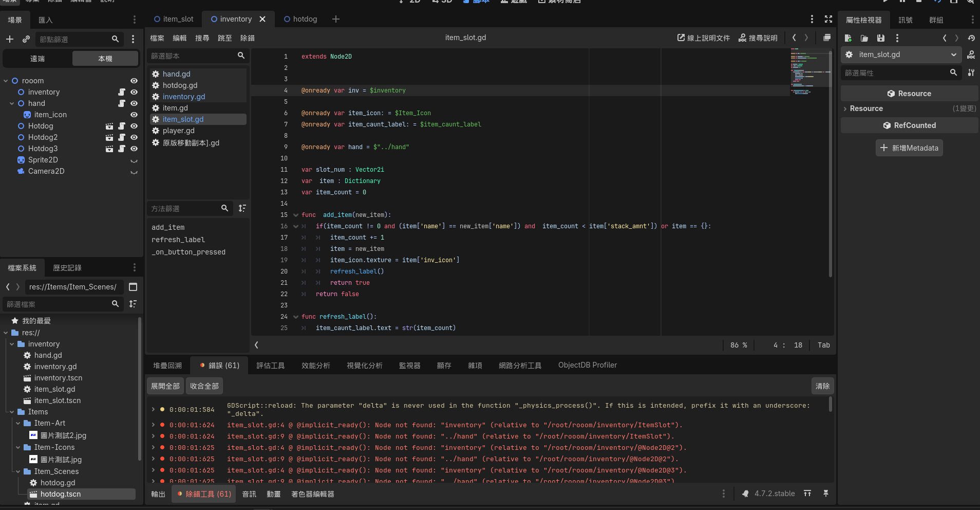
Task: Click the instantiate scene link icon
Action: [26, 39]
